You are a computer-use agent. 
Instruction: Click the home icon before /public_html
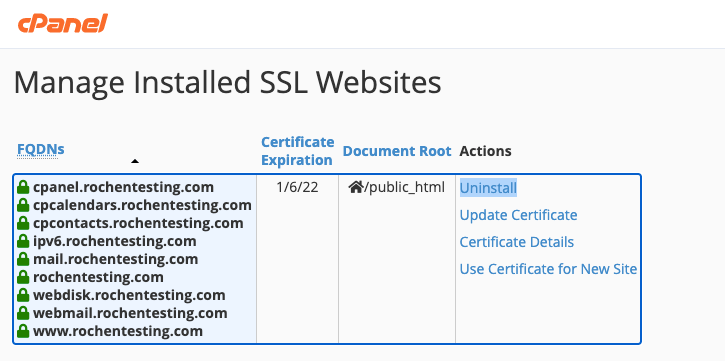pos(356,187)
